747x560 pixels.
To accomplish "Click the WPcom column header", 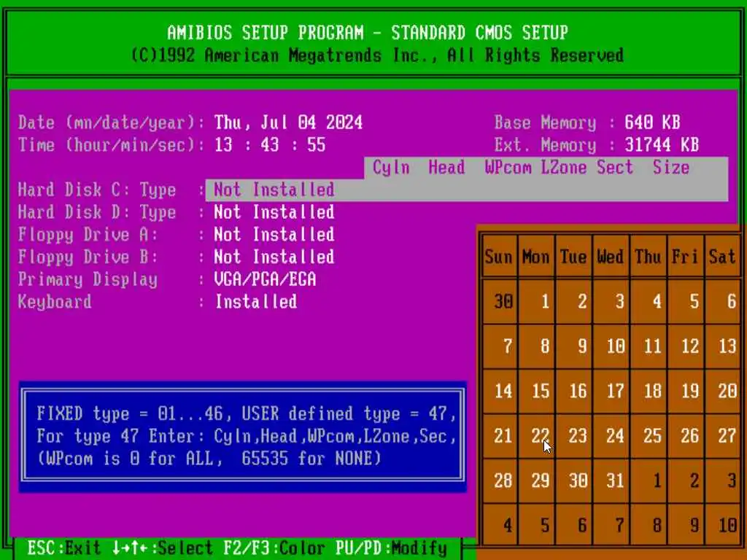I will tap(508, 167).
